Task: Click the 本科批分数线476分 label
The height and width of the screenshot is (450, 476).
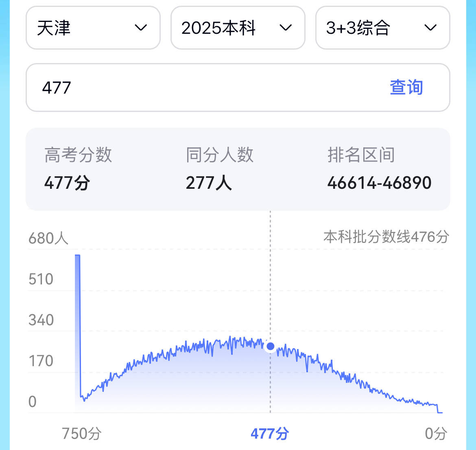Action: (386, 236)
